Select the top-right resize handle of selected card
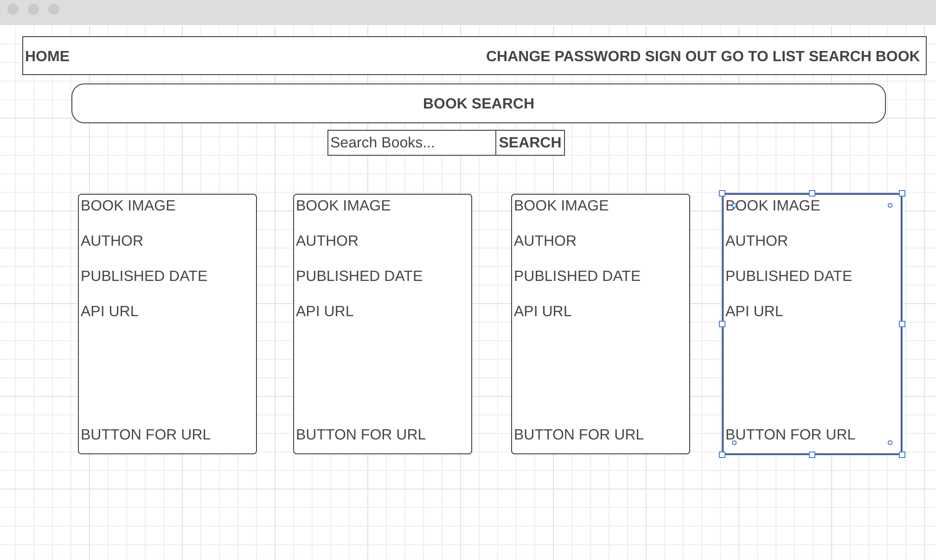 coord(902,193)
